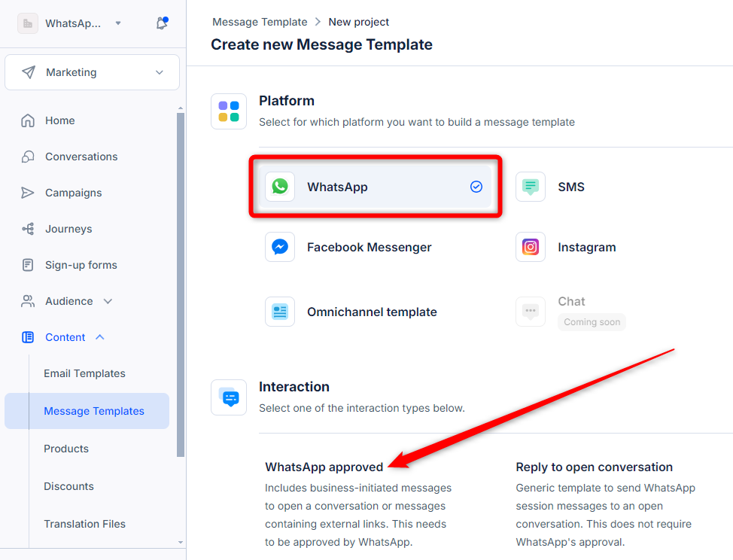Viewport: 733px width, 560px height.
Task: Click the Platform four-squares icon
Action: click(x=229, y=111)
